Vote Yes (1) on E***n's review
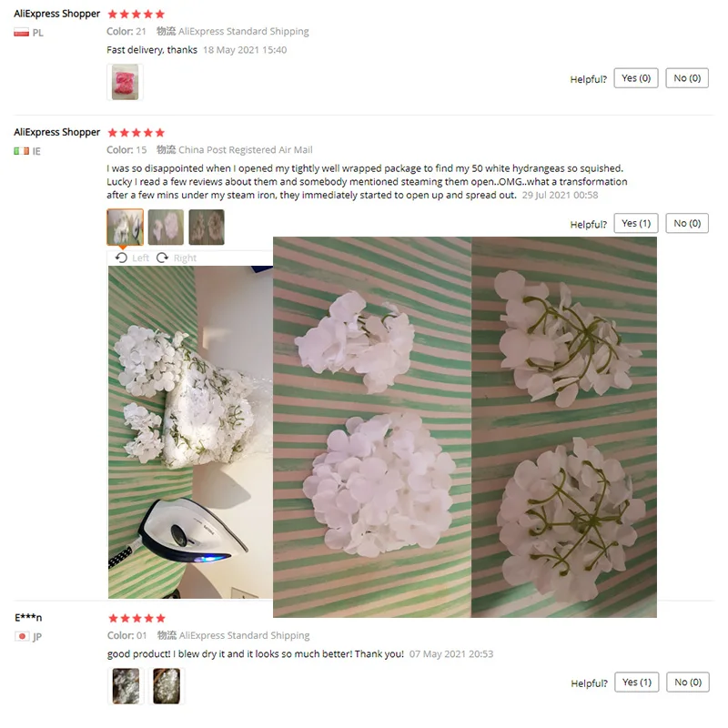This screenshot has height=728, width=728. click(637, 682)
